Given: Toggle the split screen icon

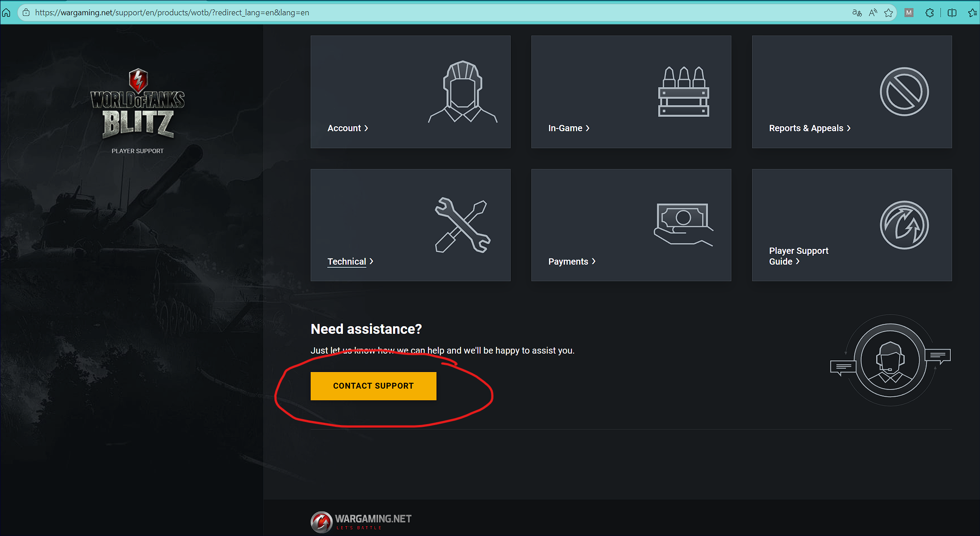Looking at the screenshot, I should [x=952, y=13].
